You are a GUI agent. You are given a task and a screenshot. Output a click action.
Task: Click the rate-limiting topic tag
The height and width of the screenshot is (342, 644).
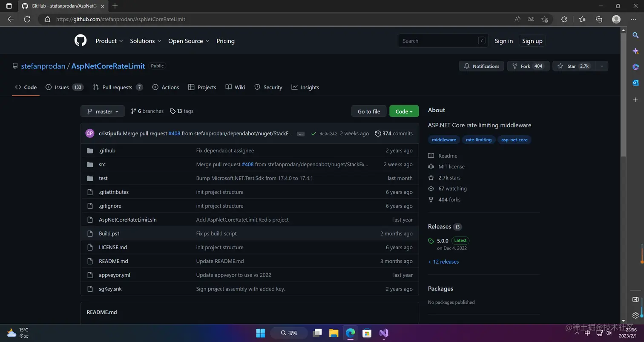(479, 140)
